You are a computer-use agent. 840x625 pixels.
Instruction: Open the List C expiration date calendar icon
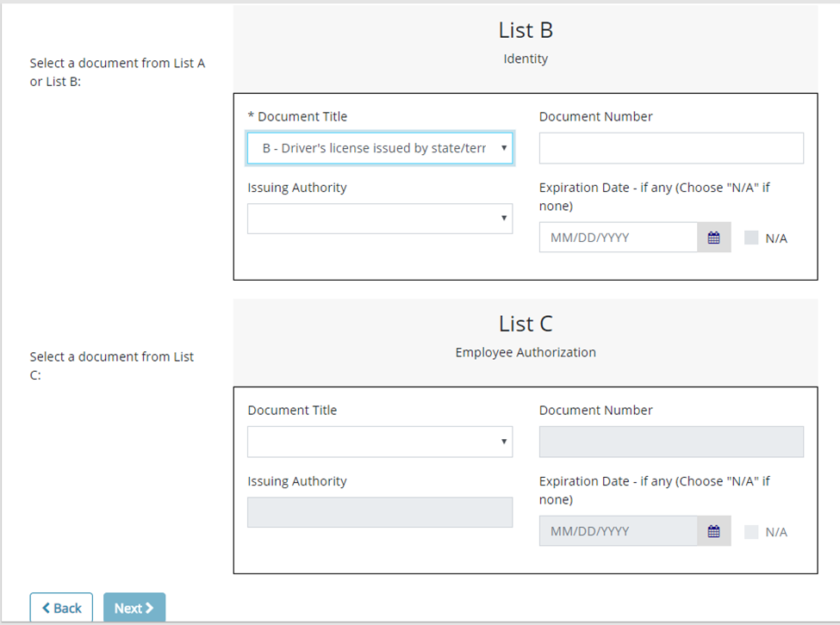(713, 531)
